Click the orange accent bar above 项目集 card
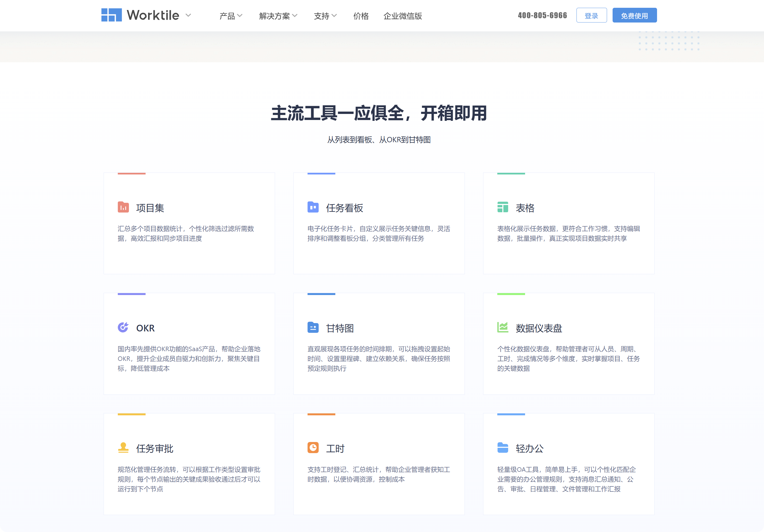The width and height of the screenshot is (764, 532). click(132, 173)
